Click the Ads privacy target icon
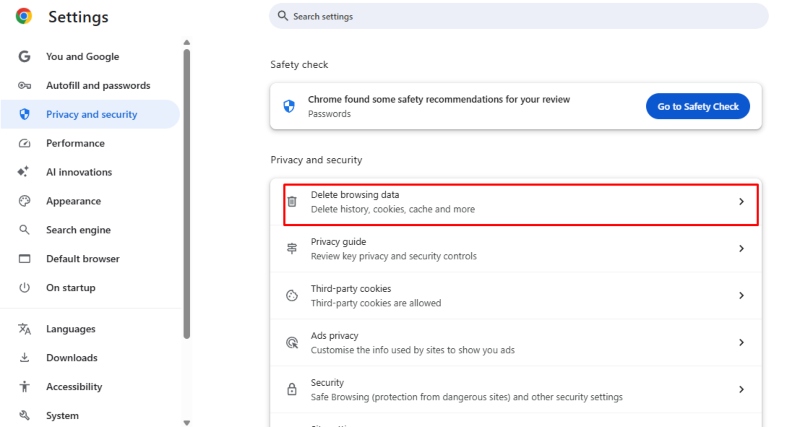Screen dimensions: 800x427 click(x=292, y=342)
